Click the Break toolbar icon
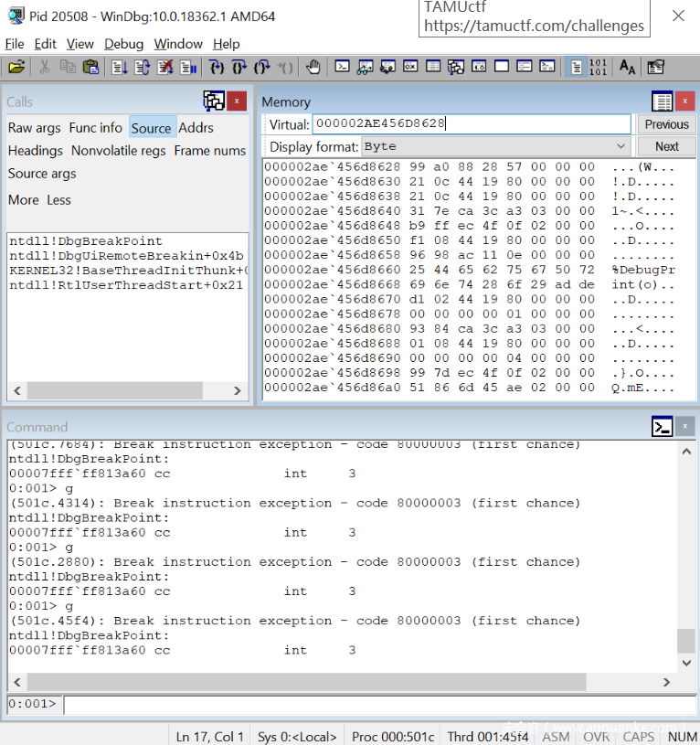 click(x=188, y=67)
